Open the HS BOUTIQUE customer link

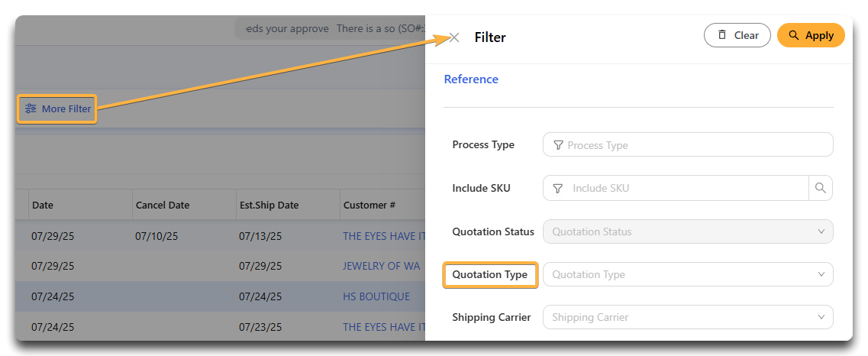376,296
